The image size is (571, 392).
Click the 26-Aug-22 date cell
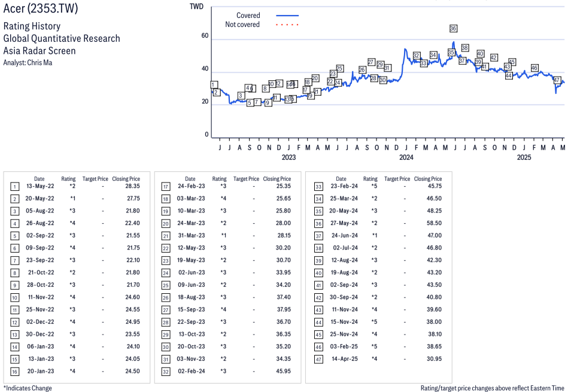pos(40,223)
